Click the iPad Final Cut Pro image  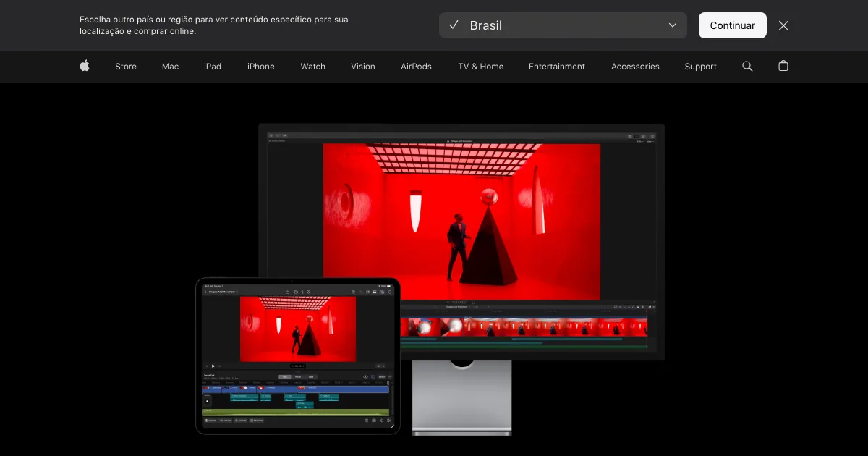click(297, 355)
